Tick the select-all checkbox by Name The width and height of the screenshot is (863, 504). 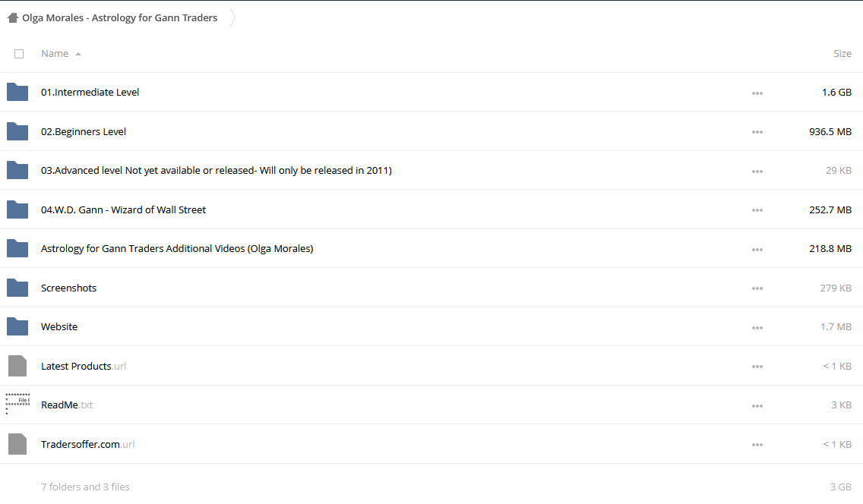click(x=19, y=54)
